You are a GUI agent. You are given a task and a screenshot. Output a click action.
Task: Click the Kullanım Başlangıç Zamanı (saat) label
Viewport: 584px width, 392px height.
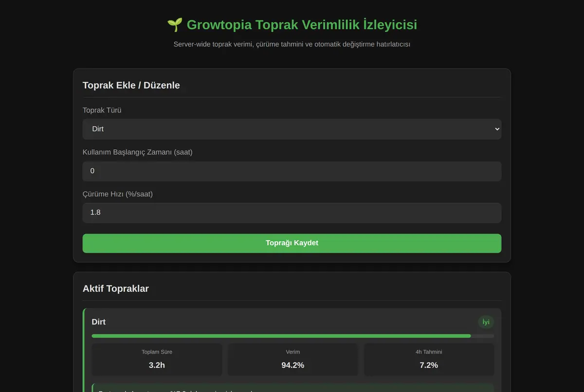[x=138, y=152]
